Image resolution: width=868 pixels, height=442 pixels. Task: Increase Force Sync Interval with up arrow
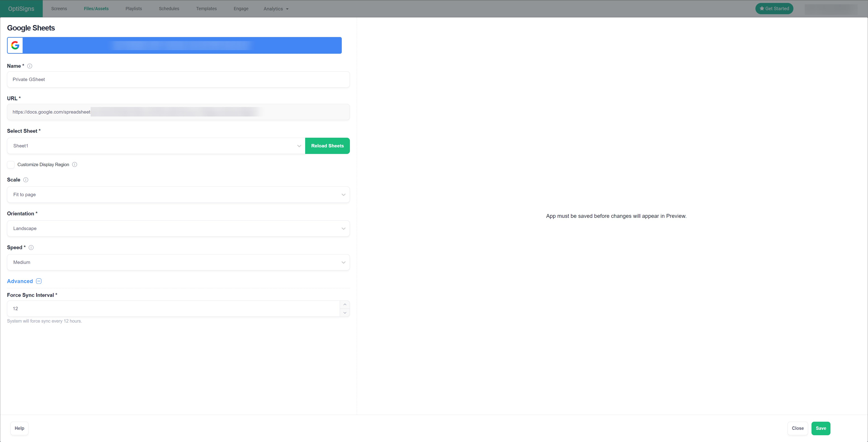click(345, 305)
